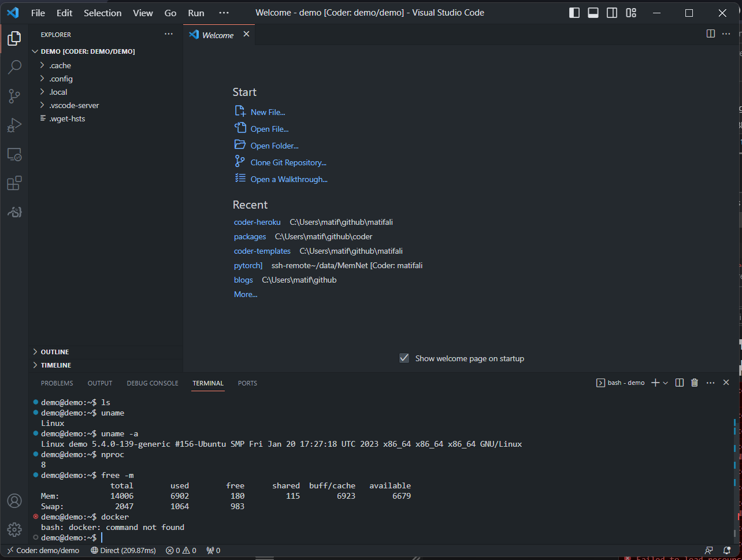Toggle the bottom panel visibility
Image resolution: width=742 pixels, height=560 pixels.
click(593, 13)
